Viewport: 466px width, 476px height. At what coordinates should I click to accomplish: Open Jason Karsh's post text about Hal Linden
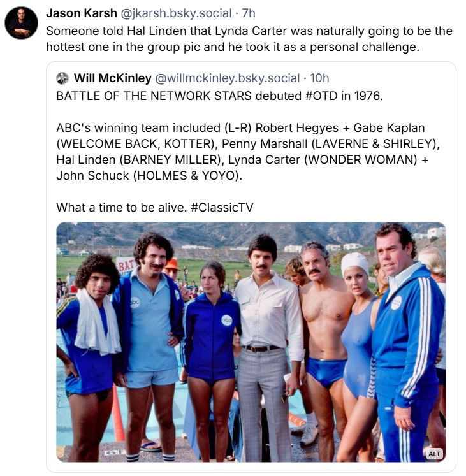pos(249,39)
